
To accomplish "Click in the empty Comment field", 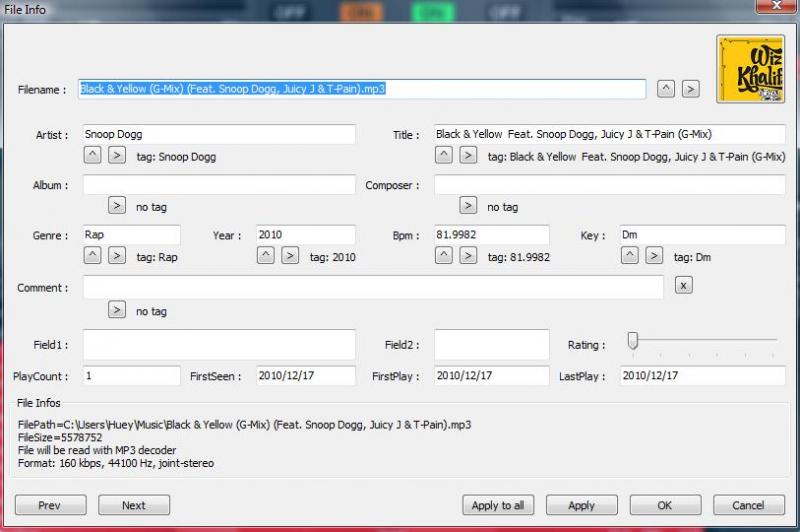I will click(x=373, y=287).
